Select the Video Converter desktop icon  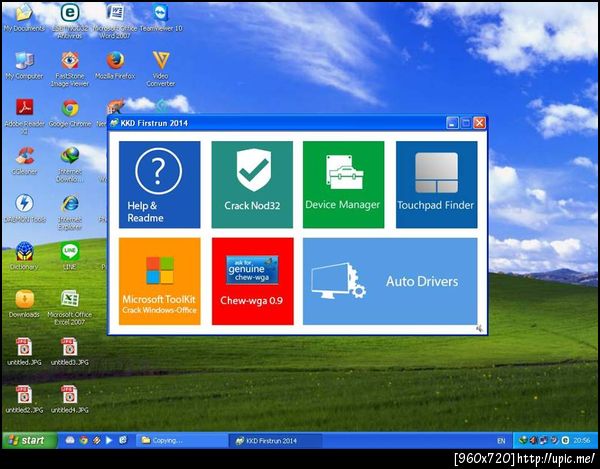point(161,69)
